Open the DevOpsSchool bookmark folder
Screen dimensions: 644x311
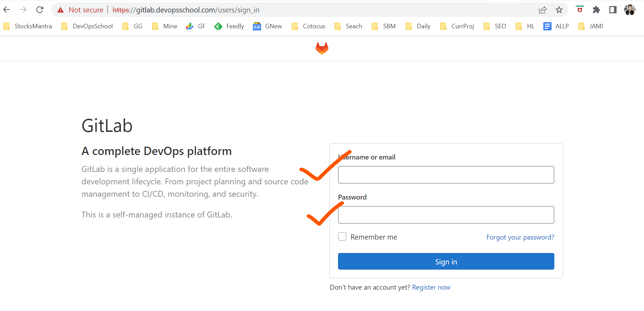pos(87,26)
